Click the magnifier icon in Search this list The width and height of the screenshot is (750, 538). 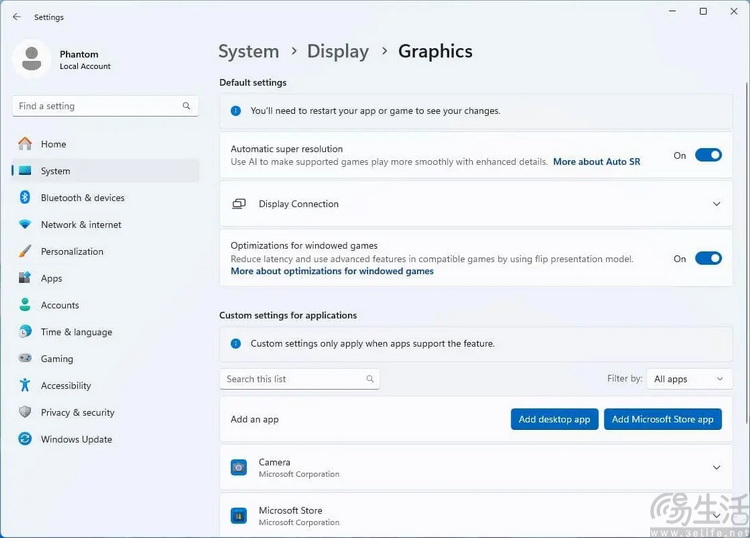370,379
